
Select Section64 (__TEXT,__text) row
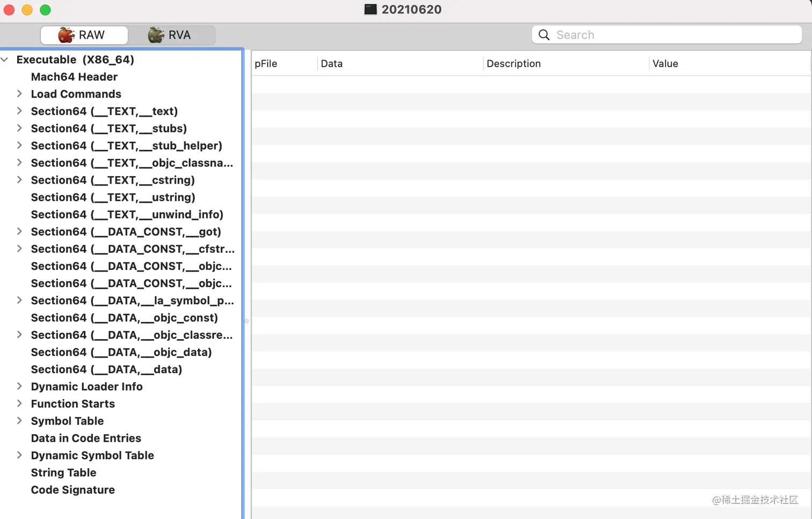click(x=104, y=111)
